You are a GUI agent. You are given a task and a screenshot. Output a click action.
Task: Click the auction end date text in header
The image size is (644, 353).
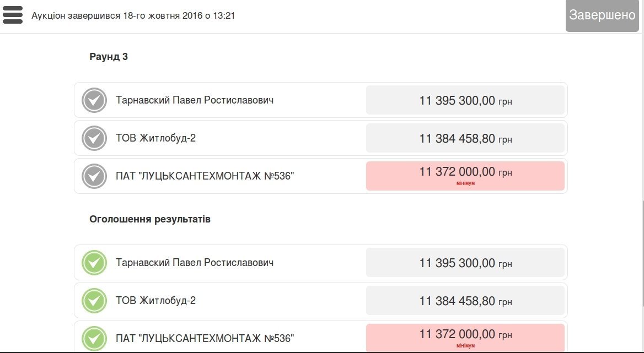pyautogui.click(x=133, y=15)
